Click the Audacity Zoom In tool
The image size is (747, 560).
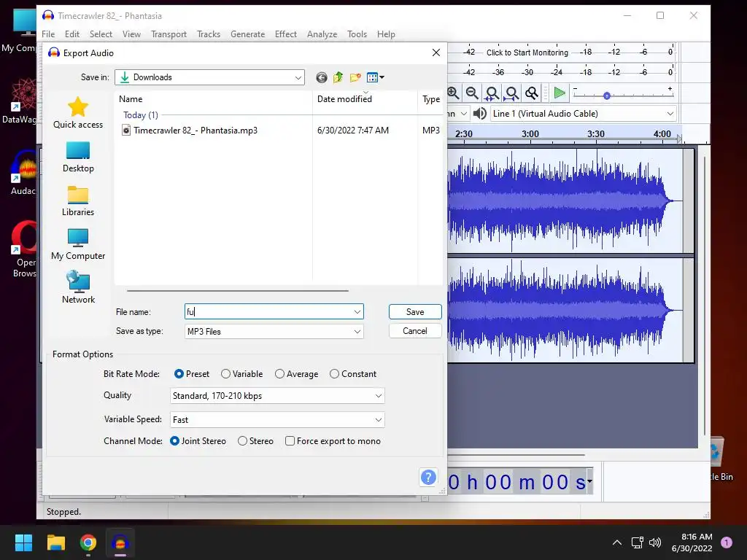[453, 93]
